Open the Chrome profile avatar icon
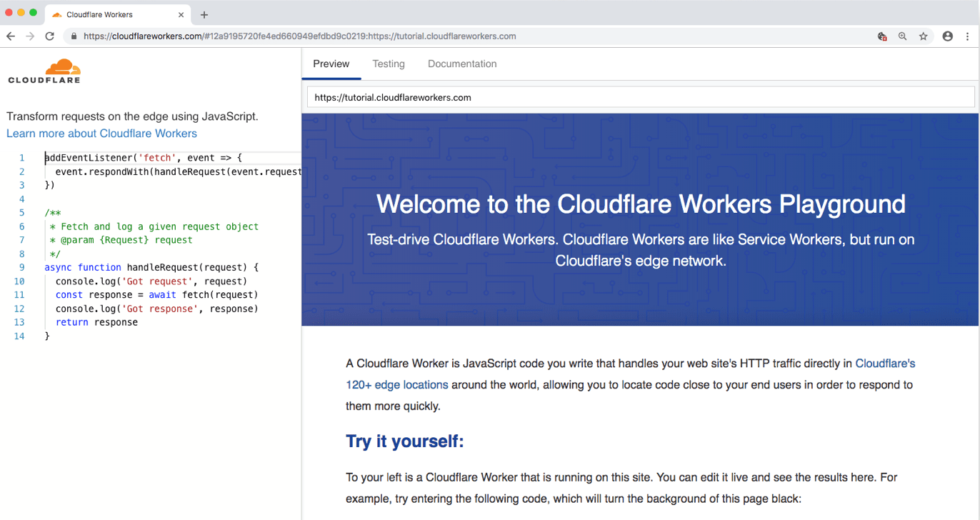 (948, 36)
